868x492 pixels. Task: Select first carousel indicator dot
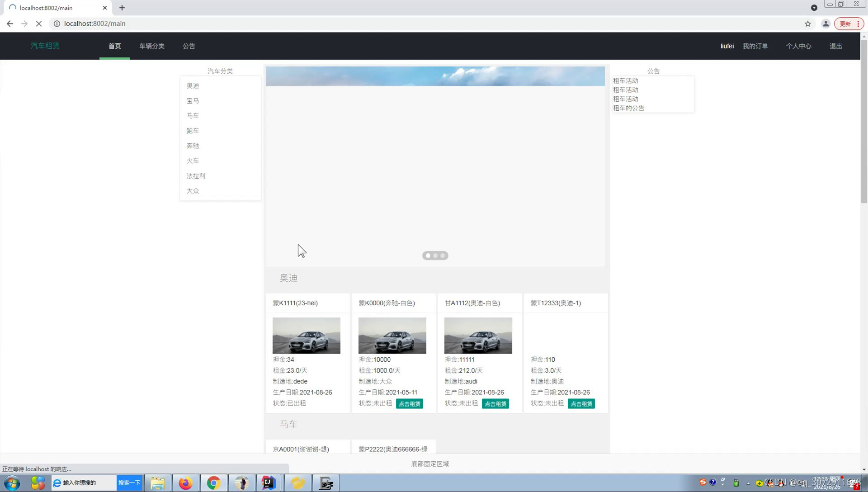[x=428, y=255]
